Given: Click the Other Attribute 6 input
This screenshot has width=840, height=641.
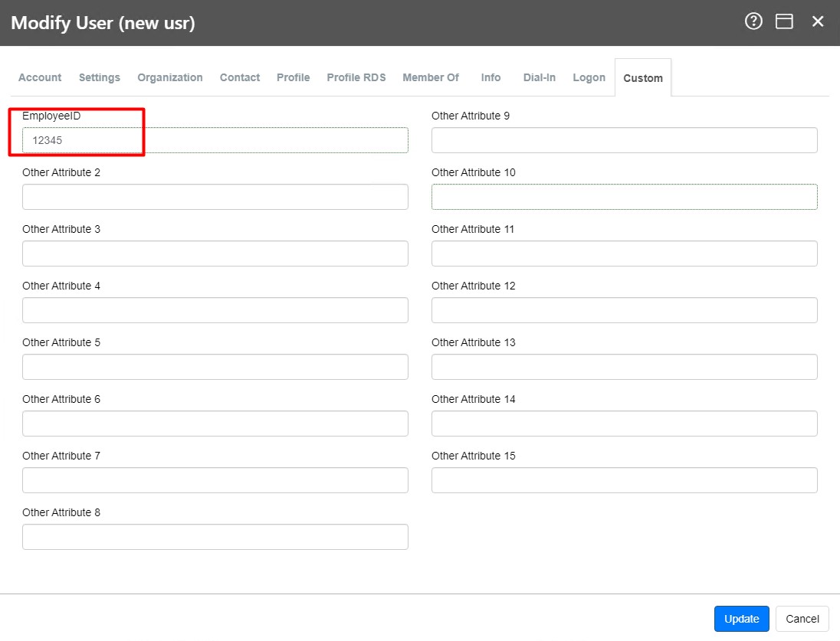Looking at the screenshot, I should (x=215, y=424).
